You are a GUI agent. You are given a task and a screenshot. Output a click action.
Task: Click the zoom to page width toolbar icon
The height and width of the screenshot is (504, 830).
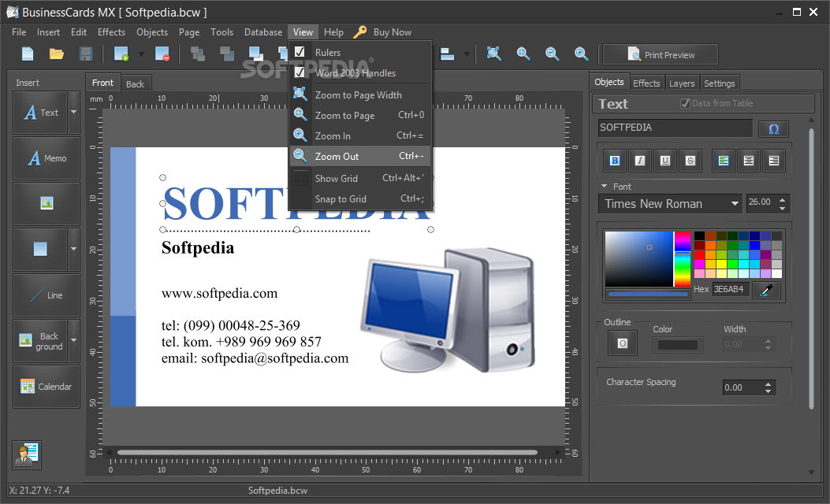click(494, 54)
